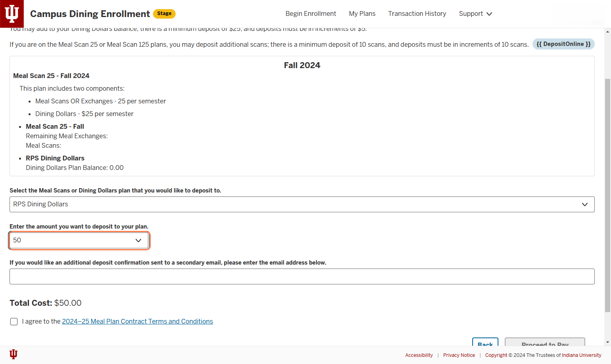Click 'Dining Dollars - $25 per semester' text

pyautogui.click(x=84, y=114)
